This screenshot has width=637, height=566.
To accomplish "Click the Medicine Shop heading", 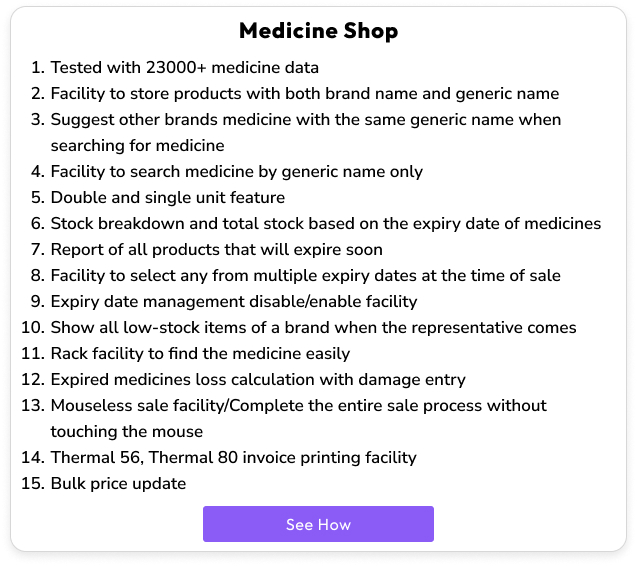I will [318, 31].
